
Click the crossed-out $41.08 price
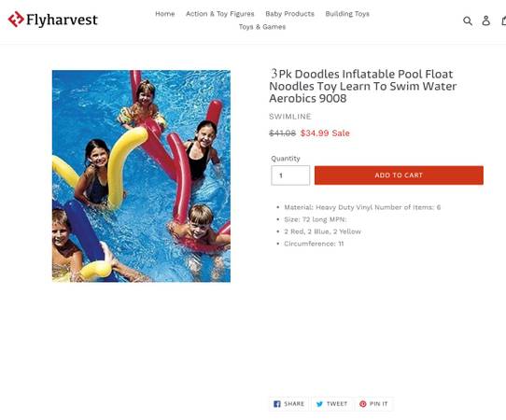coord(282,133)
